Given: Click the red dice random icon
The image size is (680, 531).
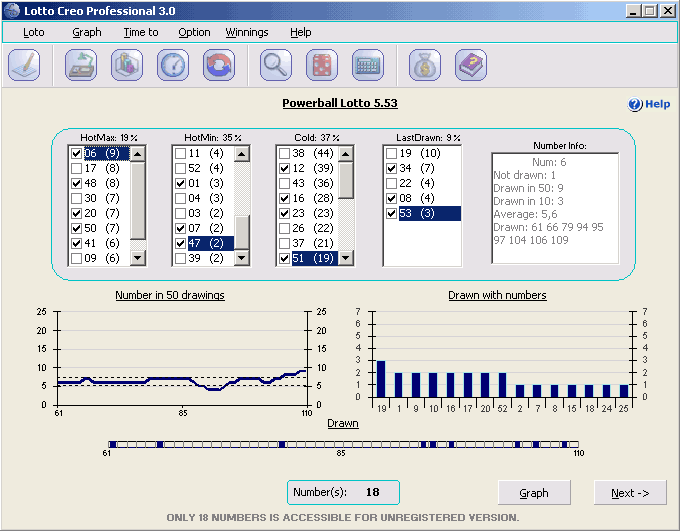Looking at the screenshot, I should pyautogui.click(x=322, y=65).
